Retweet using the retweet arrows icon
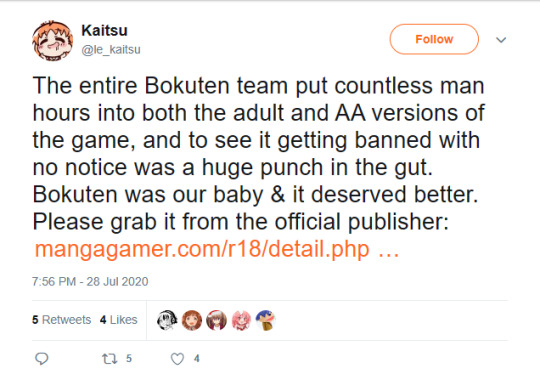 coord(110,359)
